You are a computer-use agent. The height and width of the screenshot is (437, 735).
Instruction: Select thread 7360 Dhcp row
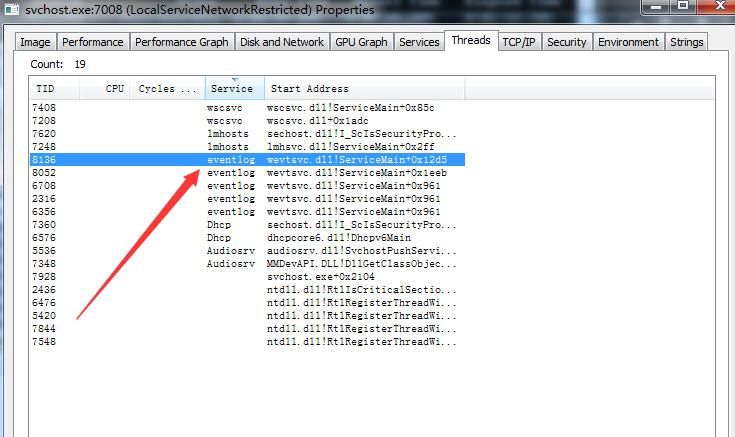point(248,225)
